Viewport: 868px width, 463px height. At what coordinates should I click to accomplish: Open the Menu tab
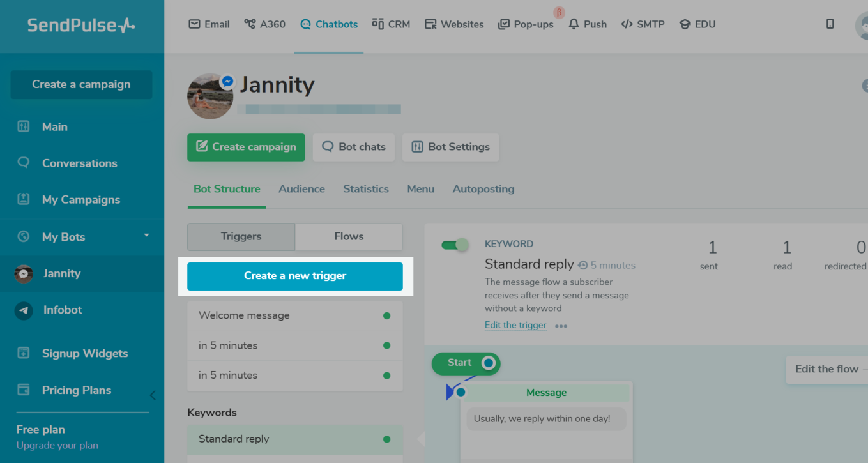(x=421, y=189)
